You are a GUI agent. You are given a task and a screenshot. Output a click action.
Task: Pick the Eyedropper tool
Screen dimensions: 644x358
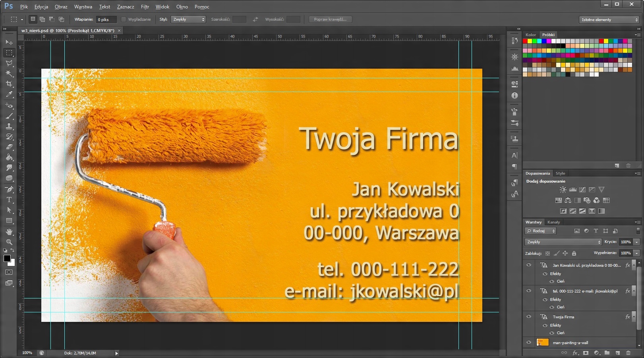[x=9, y=94]
